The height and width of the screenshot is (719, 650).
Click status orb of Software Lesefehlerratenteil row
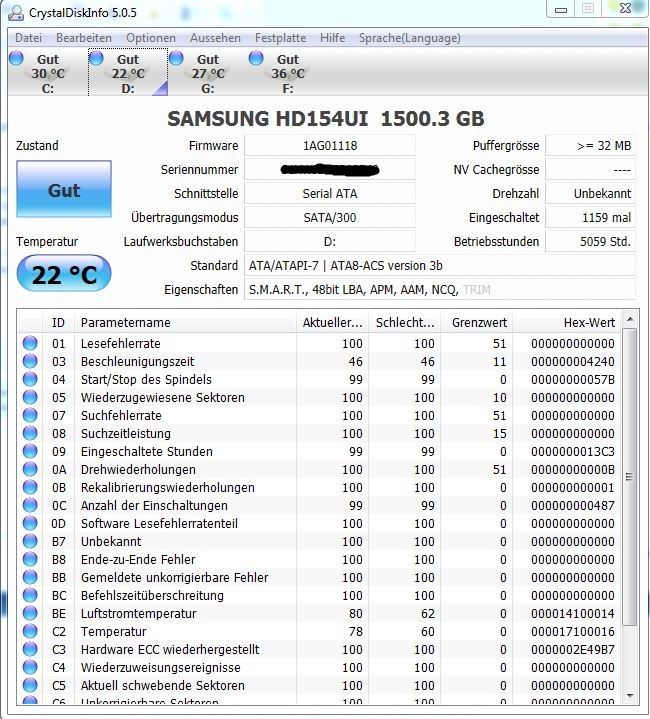point(30,523)
